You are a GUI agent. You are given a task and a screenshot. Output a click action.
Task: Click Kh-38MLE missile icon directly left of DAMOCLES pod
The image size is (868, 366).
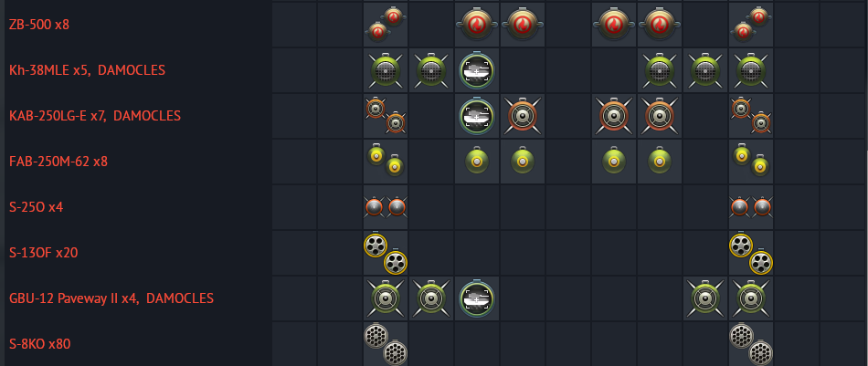tap(431, 71)
